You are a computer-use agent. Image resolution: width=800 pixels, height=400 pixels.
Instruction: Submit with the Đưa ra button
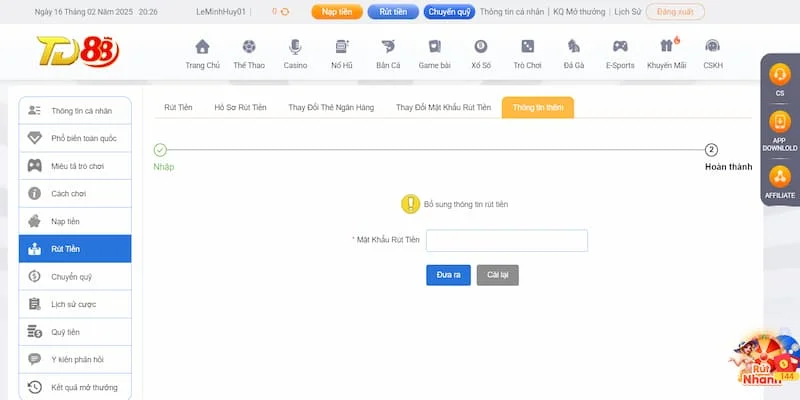pyautogui.click(x=448, y=275)
